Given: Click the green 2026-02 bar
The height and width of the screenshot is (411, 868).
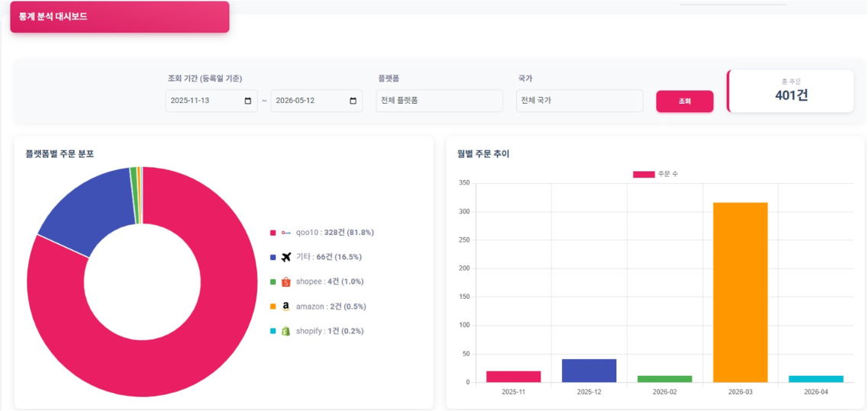Looking at the screenshot, I should coord(665,379).
